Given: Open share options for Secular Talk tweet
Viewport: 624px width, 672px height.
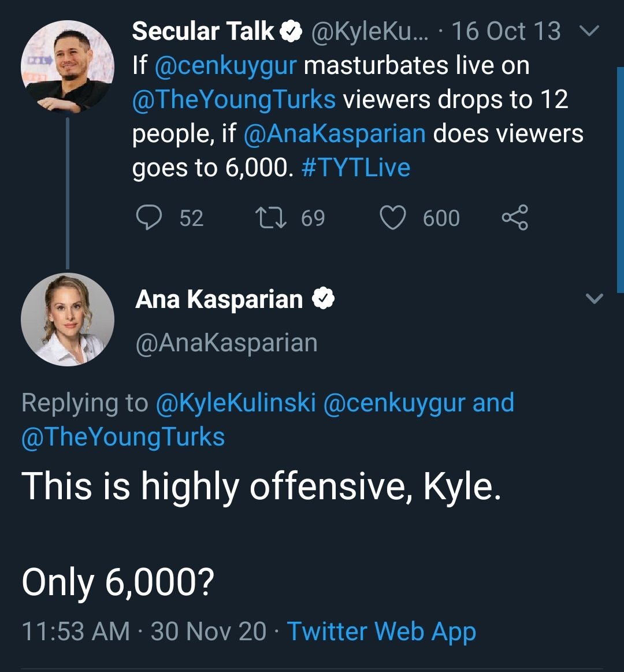Looking at the screenshot, I should point(514,218).
